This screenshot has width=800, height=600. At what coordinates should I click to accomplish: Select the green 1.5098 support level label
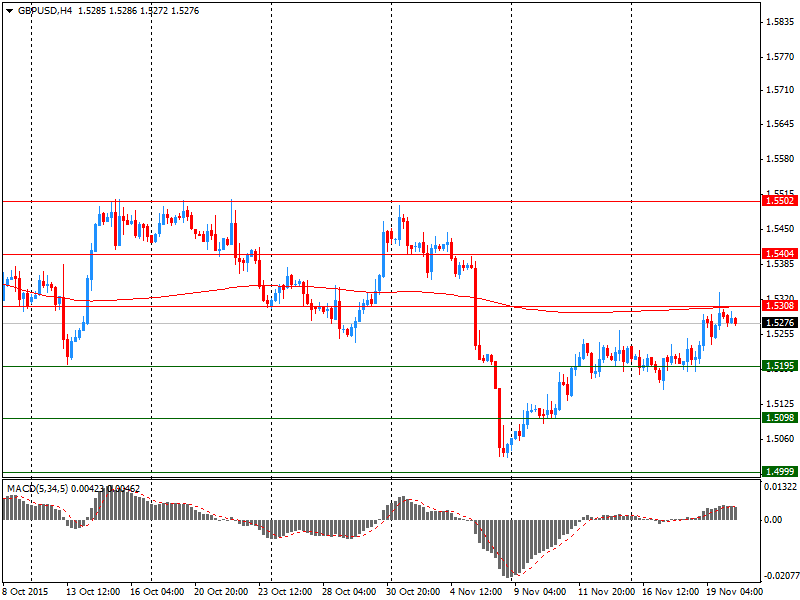point(780,418)
